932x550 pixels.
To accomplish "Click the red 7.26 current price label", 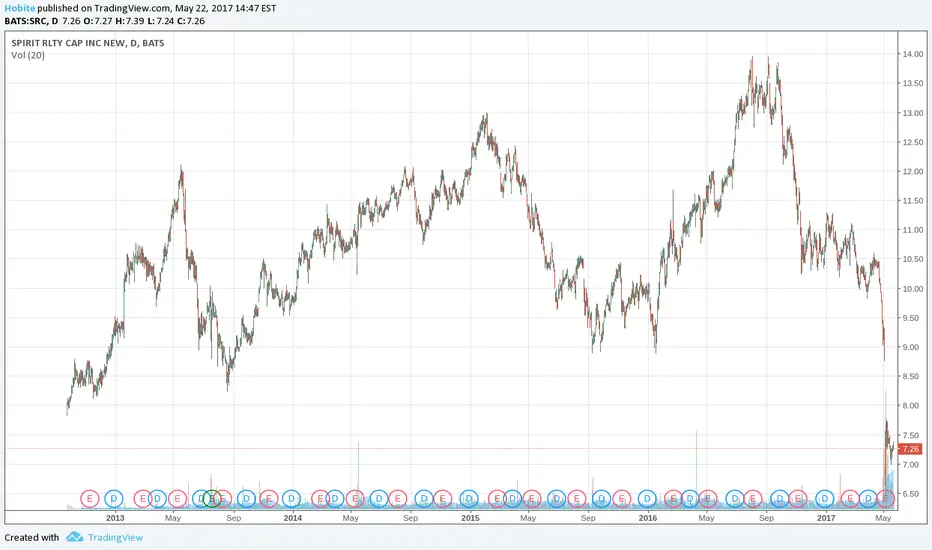I will (910, 449).
